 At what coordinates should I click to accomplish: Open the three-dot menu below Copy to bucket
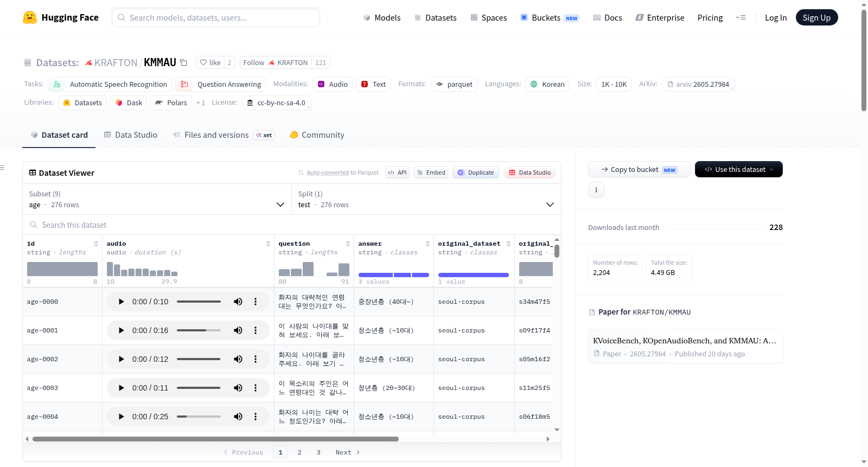click(596, 190)
